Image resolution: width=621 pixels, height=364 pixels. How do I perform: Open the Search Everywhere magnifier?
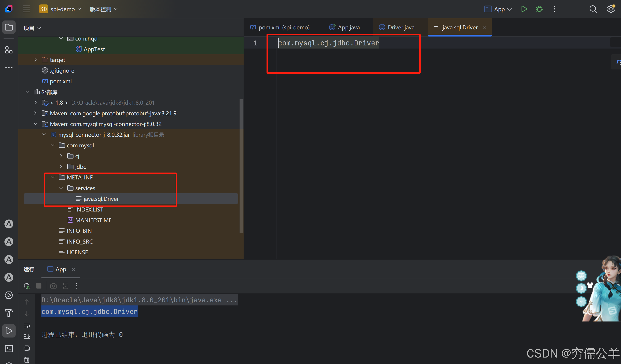point(593,9)
